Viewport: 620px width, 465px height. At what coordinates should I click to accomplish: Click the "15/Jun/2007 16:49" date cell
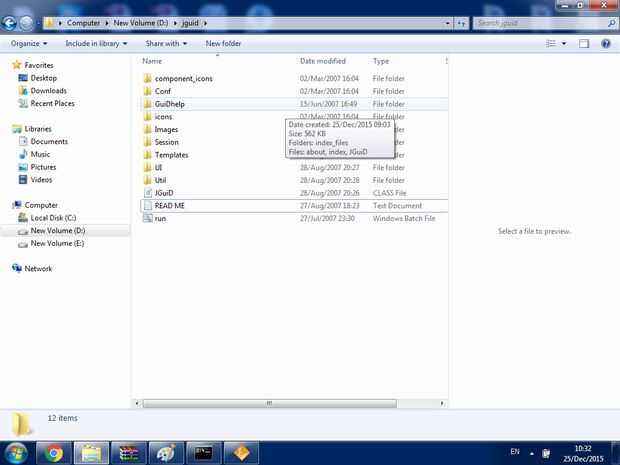(328, 104)
